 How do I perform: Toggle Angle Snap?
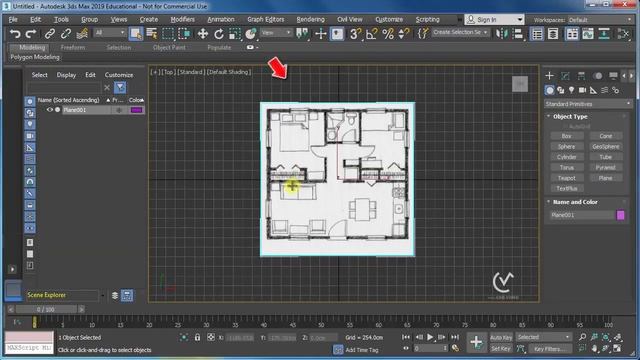point(371,33)
